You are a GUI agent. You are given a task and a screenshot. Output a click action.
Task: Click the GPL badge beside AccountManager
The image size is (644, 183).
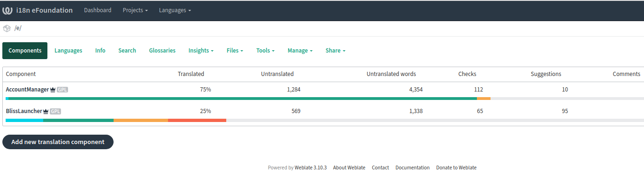click(x=62, y=90)
